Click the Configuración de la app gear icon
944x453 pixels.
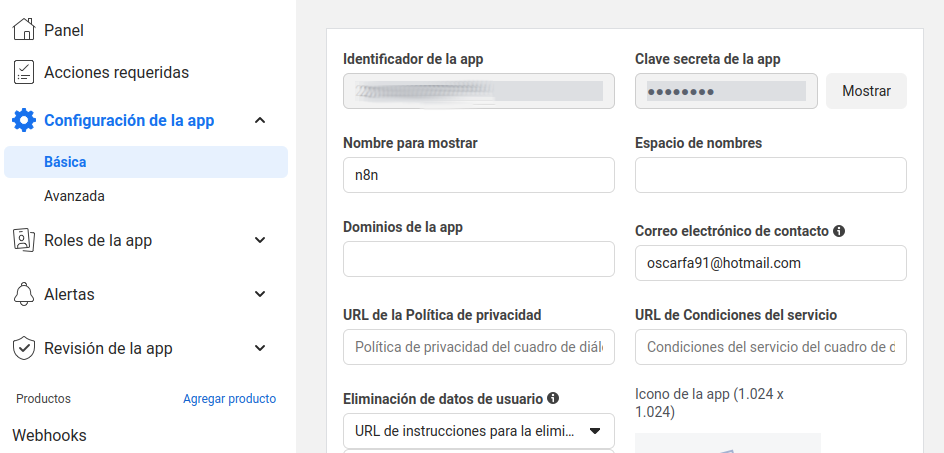coord(24,120)
